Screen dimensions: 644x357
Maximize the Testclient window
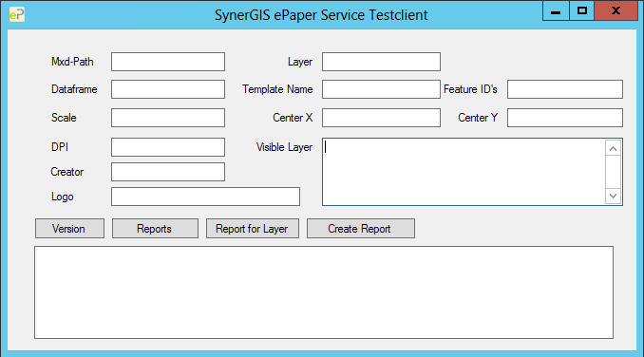click(x=581, y=10)
